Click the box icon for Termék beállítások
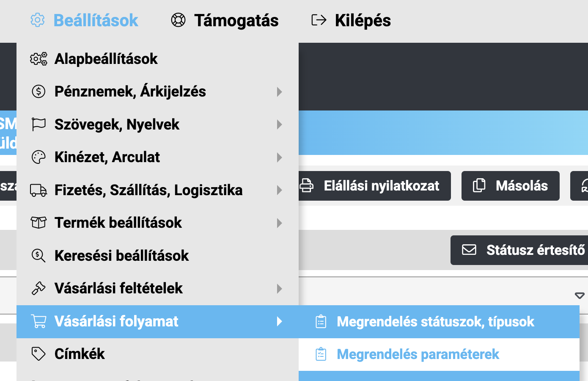This screenshot has height=381, width=588. (38, 223)
